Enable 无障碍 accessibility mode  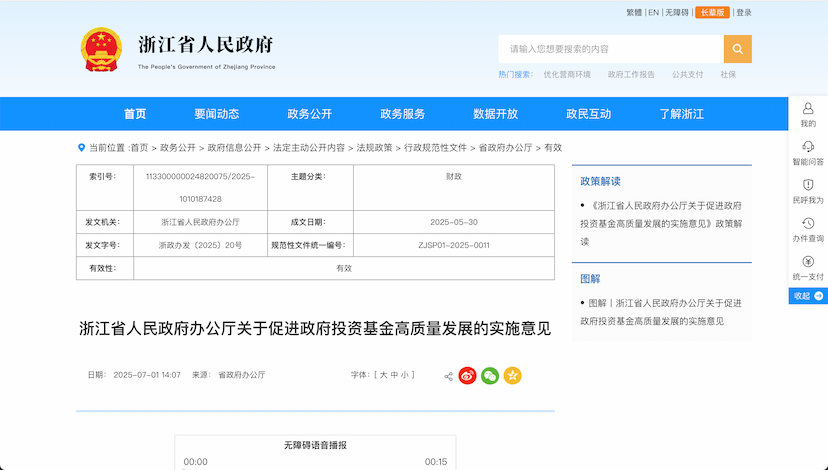676,12
